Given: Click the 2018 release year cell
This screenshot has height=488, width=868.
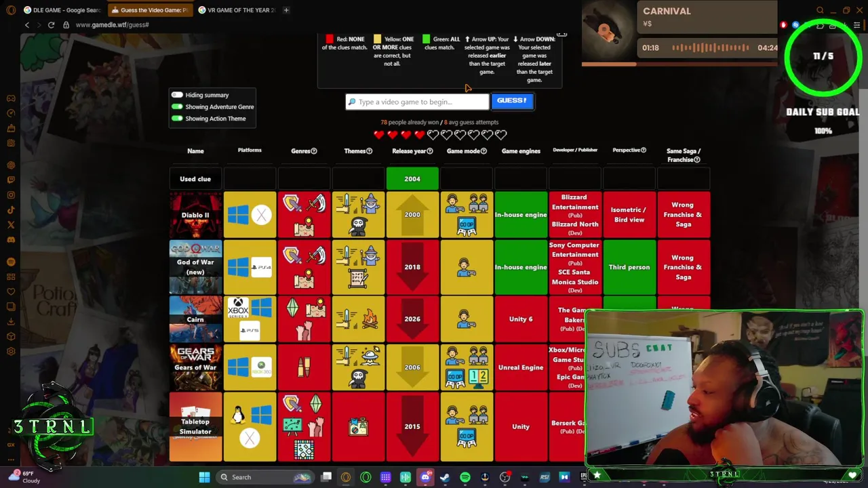Looking at the screenshot, I should (412, 267).
